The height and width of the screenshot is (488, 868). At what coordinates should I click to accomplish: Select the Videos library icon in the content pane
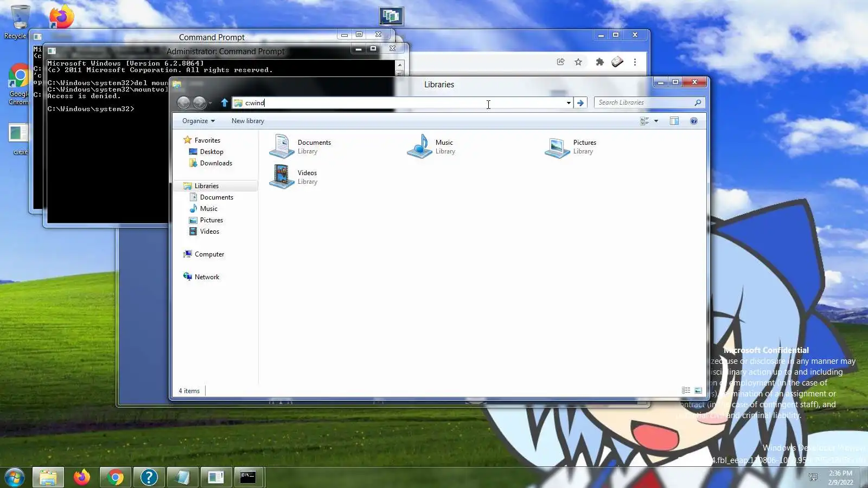[282, 177]
